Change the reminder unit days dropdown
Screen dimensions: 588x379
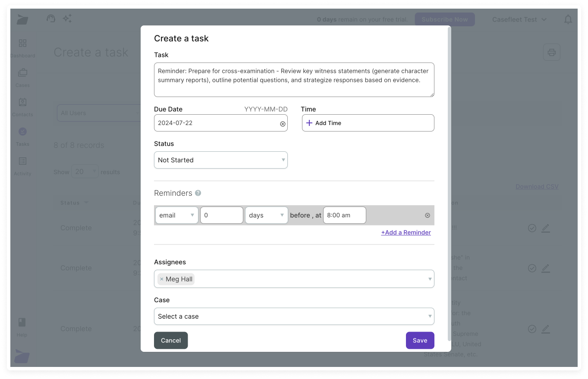[x=266, y=215]
